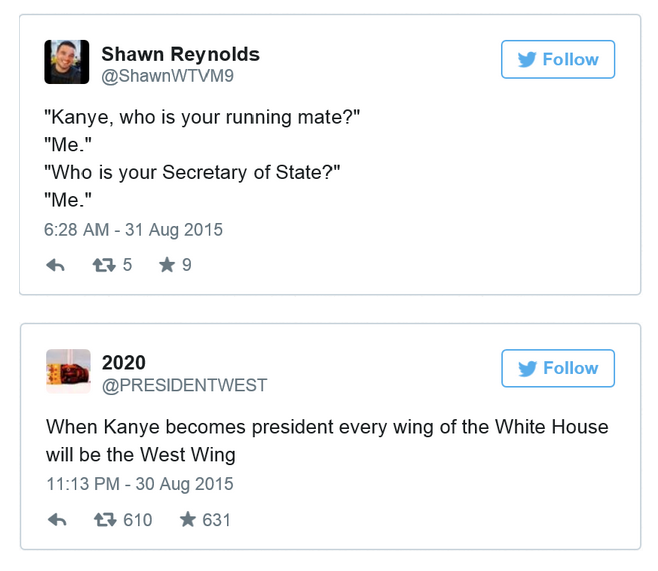Open the 11:13 PM - 30 Aug 2015 timestamp

[x=139, y=484]
